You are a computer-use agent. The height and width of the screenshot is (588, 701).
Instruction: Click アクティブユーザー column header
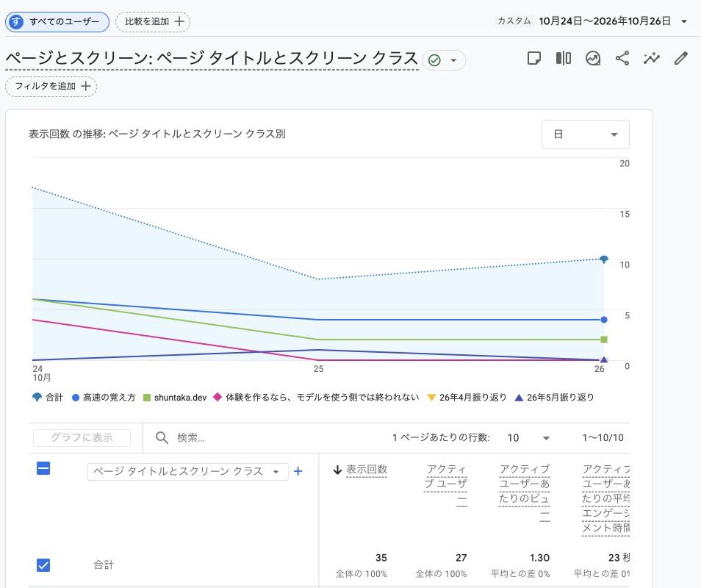[445, 484]
